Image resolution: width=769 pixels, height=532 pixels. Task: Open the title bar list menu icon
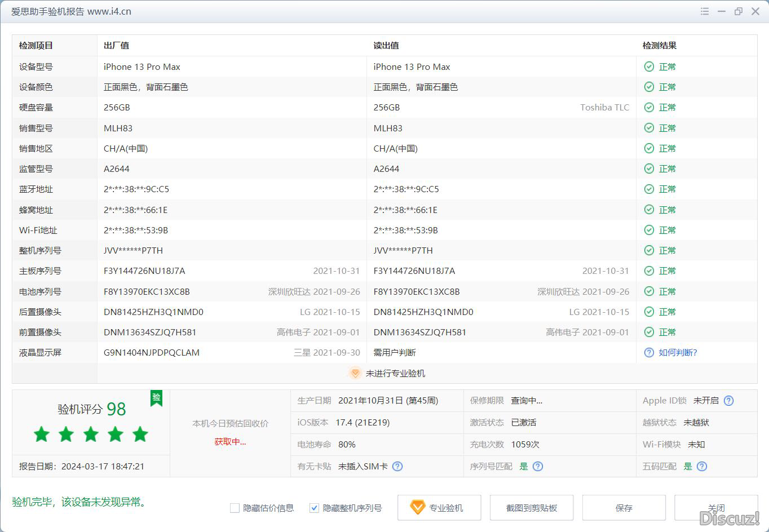click(705, 11)
